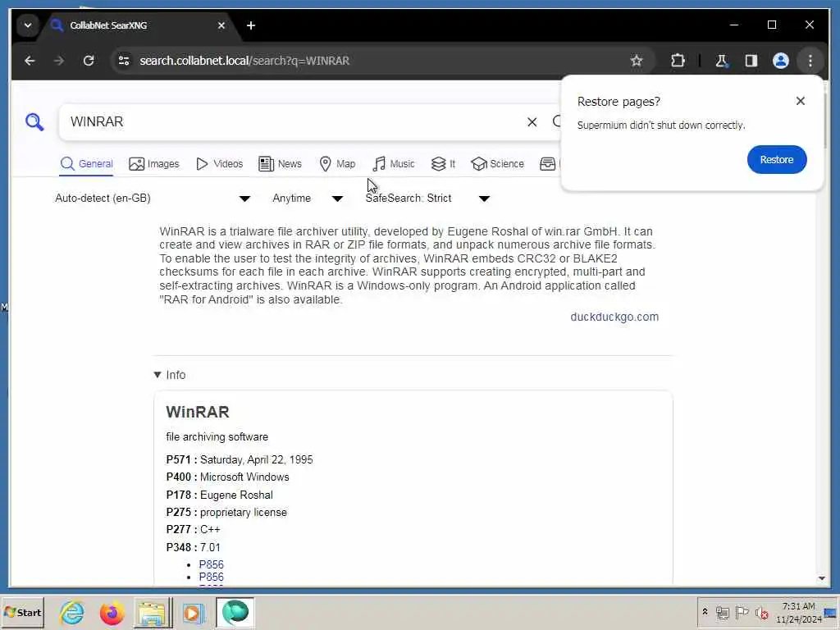
Task: Switch to the Map search category
Action: 337,164
